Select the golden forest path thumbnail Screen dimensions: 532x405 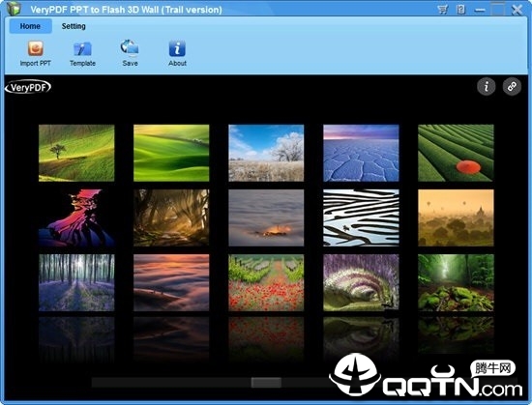tap(171, 217)
